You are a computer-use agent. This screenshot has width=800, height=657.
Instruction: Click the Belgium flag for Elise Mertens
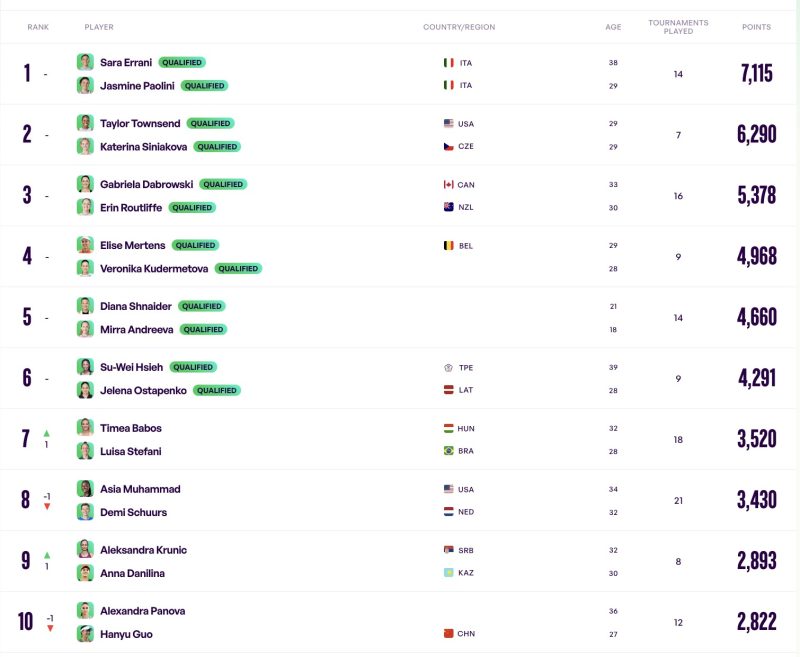(448, 245)
